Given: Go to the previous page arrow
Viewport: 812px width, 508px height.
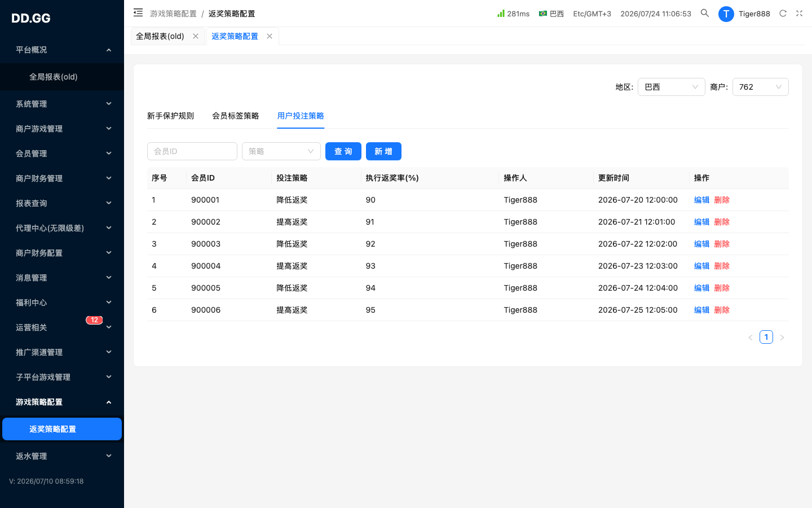Looking at the screenshot, I should 751,338.
